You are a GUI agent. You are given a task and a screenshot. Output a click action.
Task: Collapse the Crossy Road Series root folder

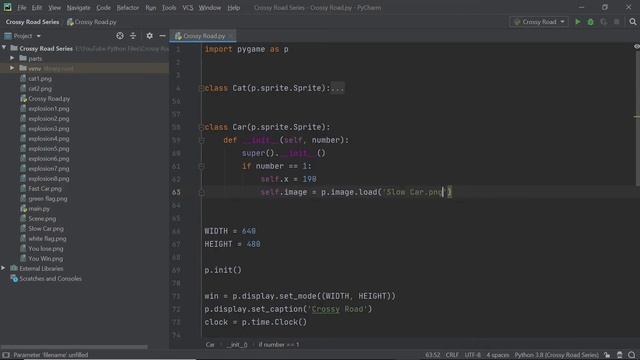pyautogui.click(x=4, y=48)
